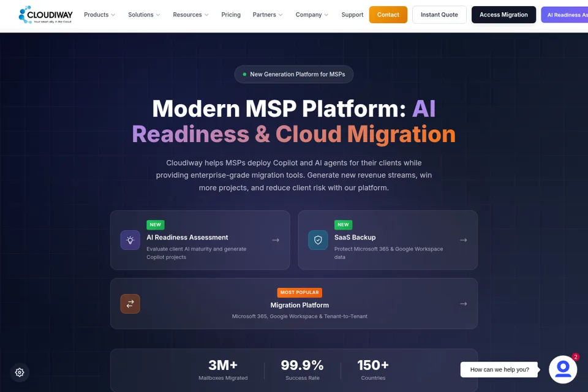Expand the Resources dropdown menu
Screen dimensions: 588x392
coord(191,15)
